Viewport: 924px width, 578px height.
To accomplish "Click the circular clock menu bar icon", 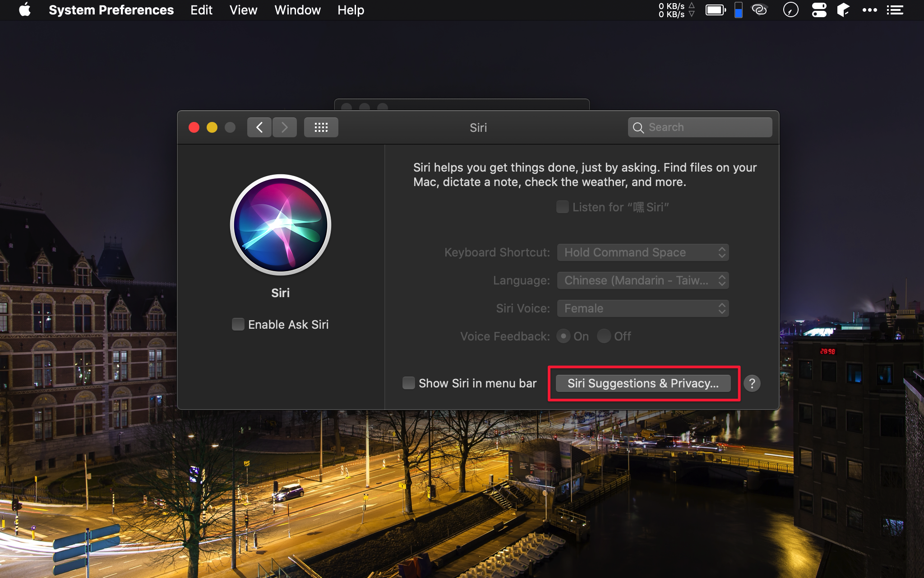I will pos(790,10).
